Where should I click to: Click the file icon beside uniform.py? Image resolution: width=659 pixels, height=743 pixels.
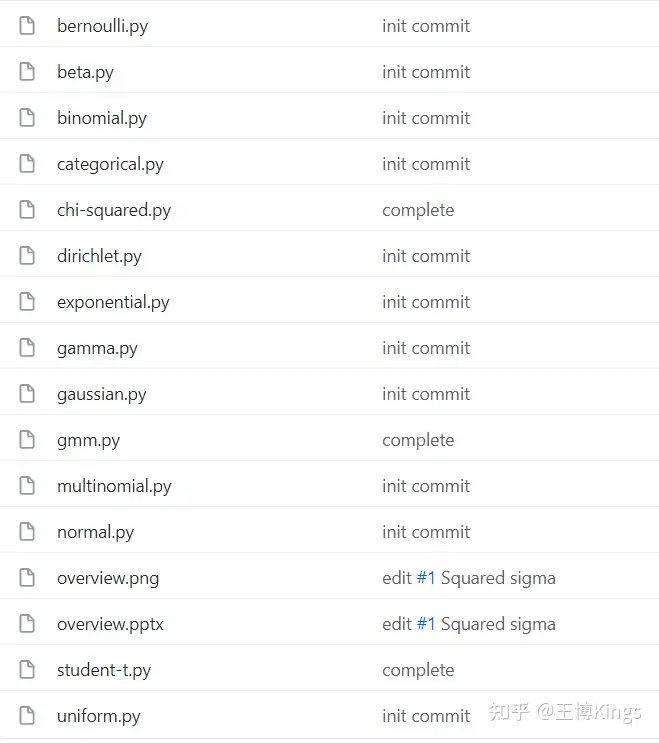coord(27,715)
